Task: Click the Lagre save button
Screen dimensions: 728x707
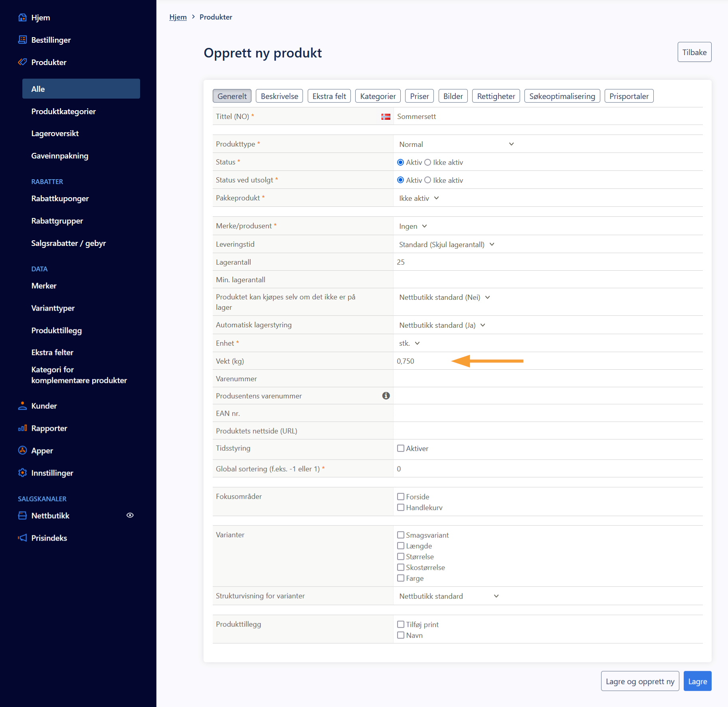Action: [x=697, y=681]
